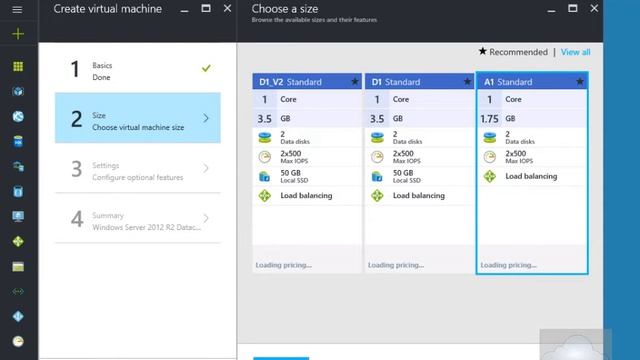Click 'Load balancing' text in D1_V2 card
Viewport: 640px width, 360px height.
(306, 196)
